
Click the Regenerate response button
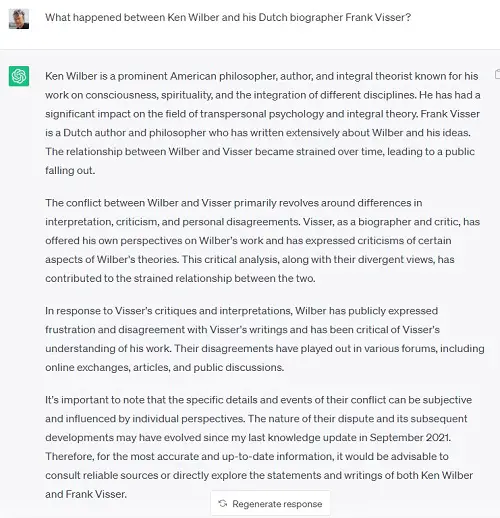pyautogui.click(x=270, y=504)
